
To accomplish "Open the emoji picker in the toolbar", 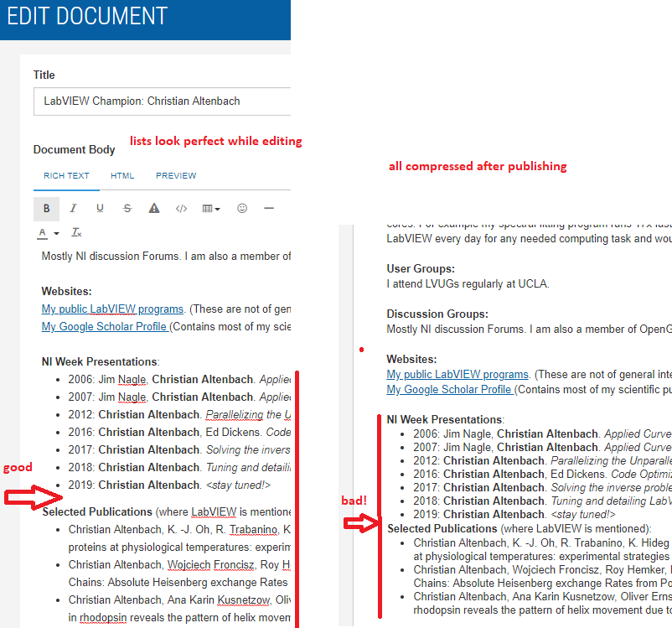I will click(x=242, y=209).
